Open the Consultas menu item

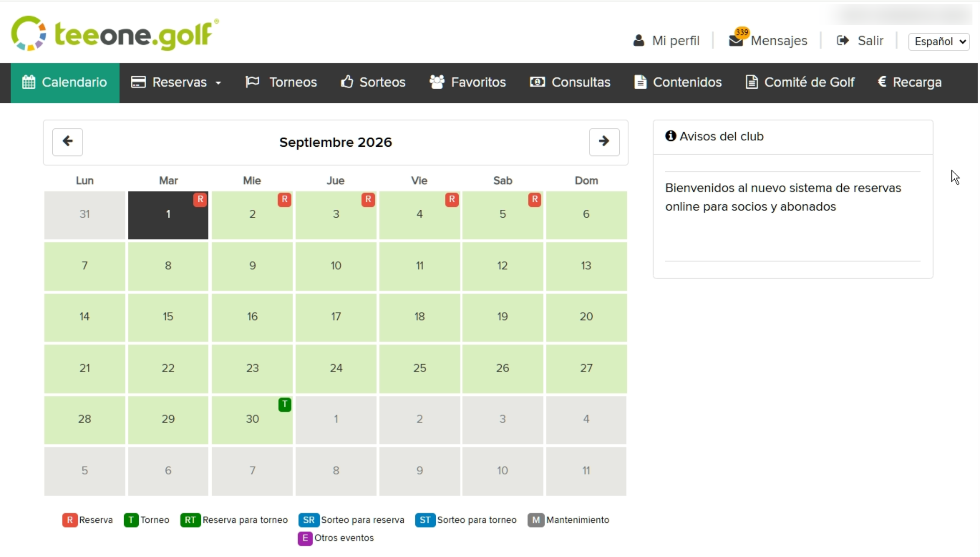[x=570, y=82]
